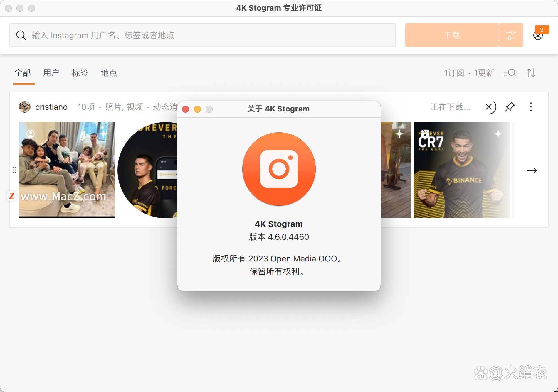Click the orange 3 notification badge
This screenshot has height=392, width=558.
click(x=542, y=30)
